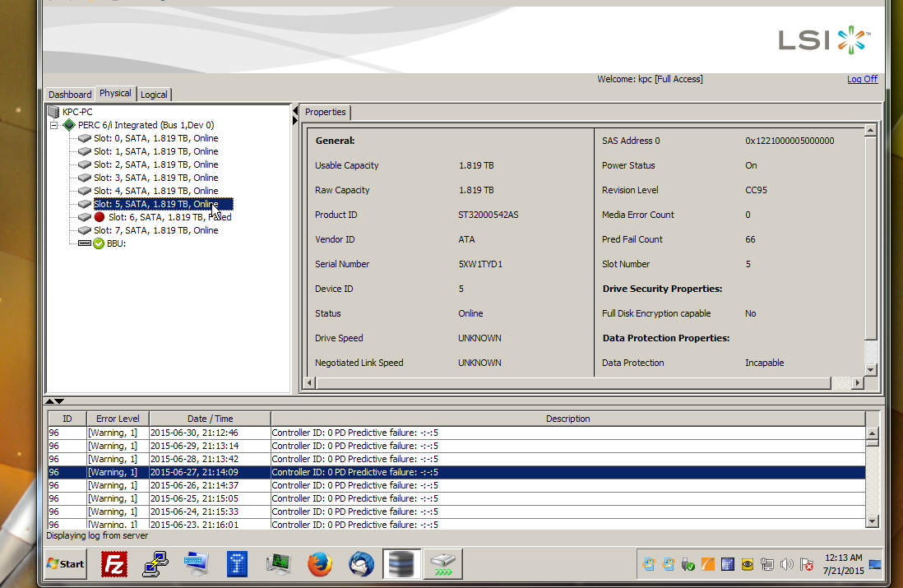Screen dimensions: 903x588
Task: Click event log scroll down arrow
Action: coord(872,521)
